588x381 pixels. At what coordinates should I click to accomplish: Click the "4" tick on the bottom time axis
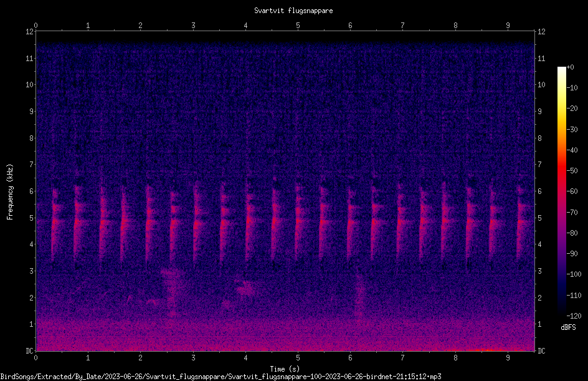(245, 358)
